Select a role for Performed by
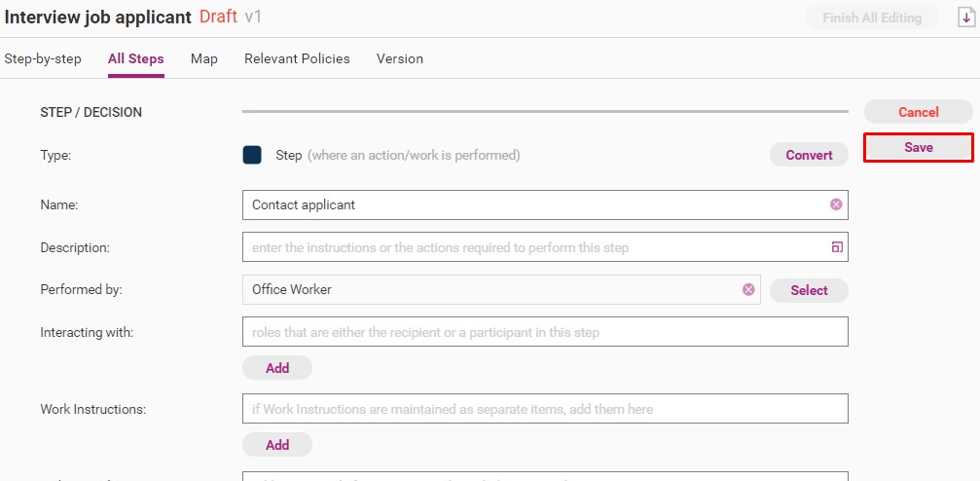This screenshot has height=481, width=980. click(x=809, y=290)
